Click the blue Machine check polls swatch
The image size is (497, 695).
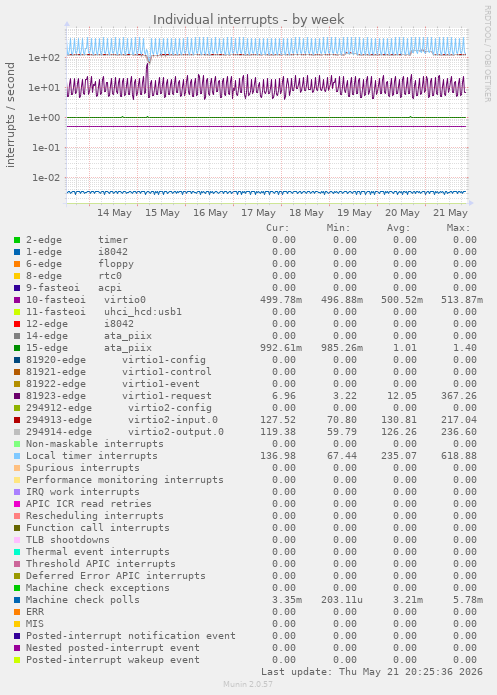[17, 600]
